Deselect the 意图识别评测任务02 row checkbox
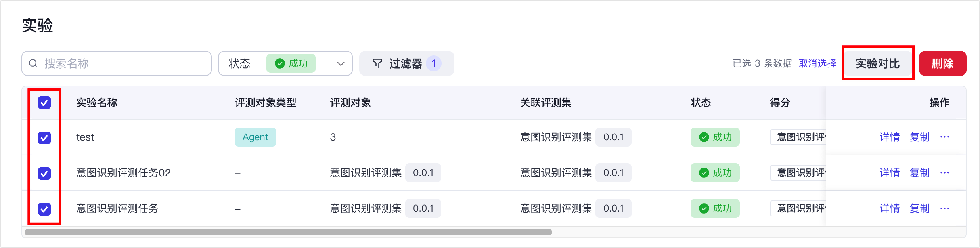The width and height of the screenshot is (980, 248). click(44, 173)
